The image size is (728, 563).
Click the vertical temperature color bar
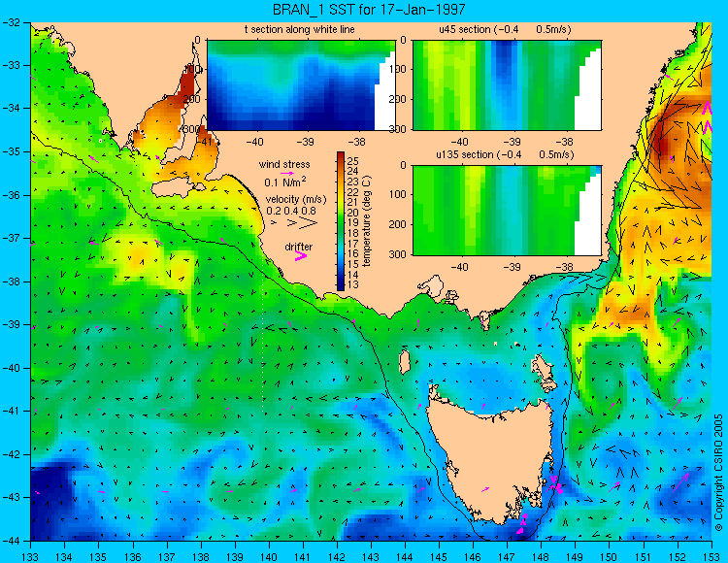[341, 221]
